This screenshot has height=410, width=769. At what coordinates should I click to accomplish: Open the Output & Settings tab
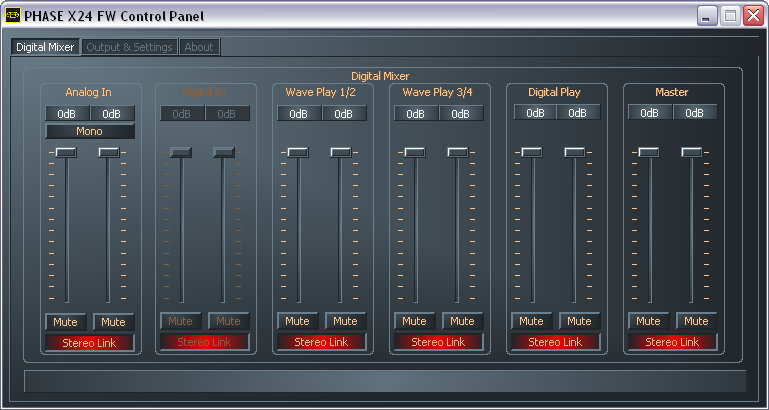pos(129,47)
